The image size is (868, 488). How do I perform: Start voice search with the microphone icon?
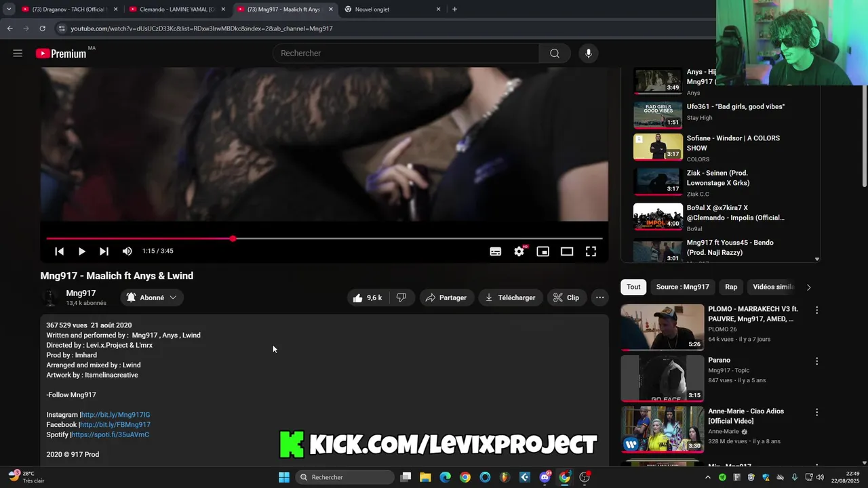point(588,54)
